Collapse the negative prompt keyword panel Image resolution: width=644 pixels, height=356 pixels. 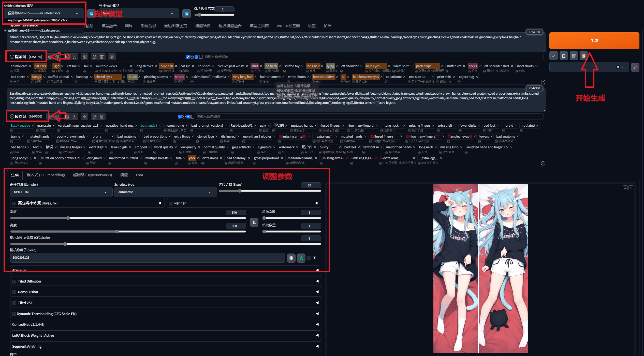tap(543, 163)
